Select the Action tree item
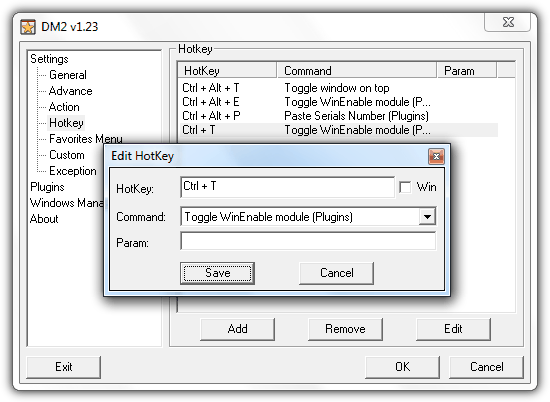Screen dimensions: 550x402 (64, 107)
